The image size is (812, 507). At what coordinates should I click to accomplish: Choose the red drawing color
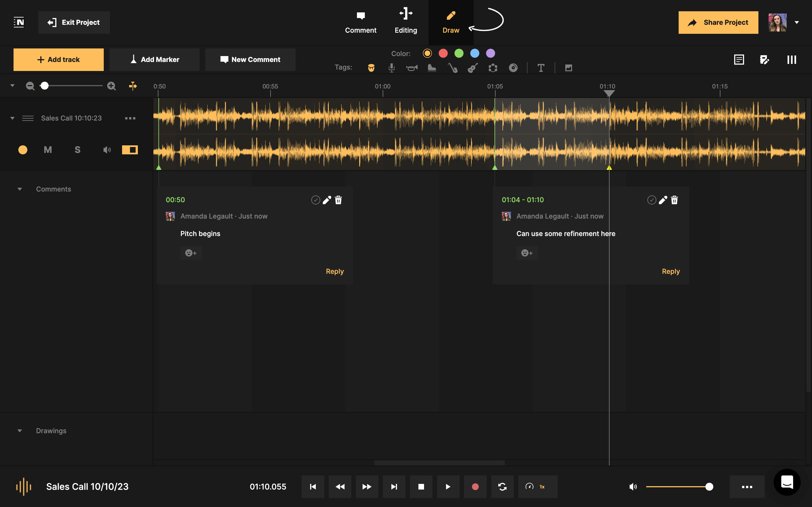tap(443, 53)
